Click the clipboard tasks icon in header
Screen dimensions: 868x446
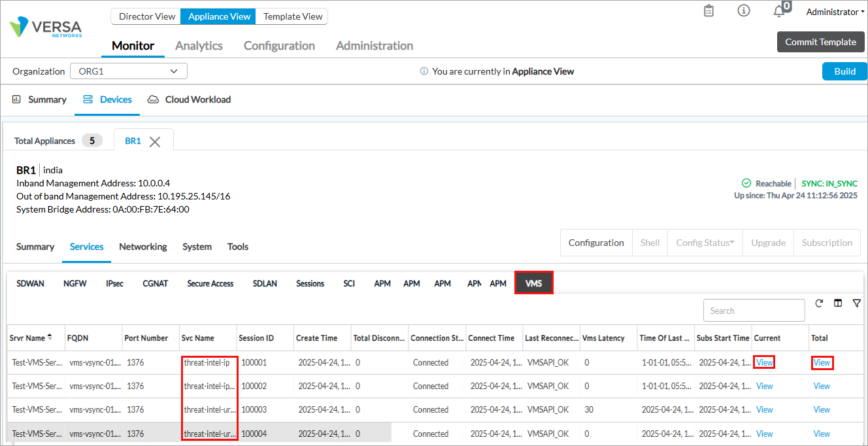point(709,11)
